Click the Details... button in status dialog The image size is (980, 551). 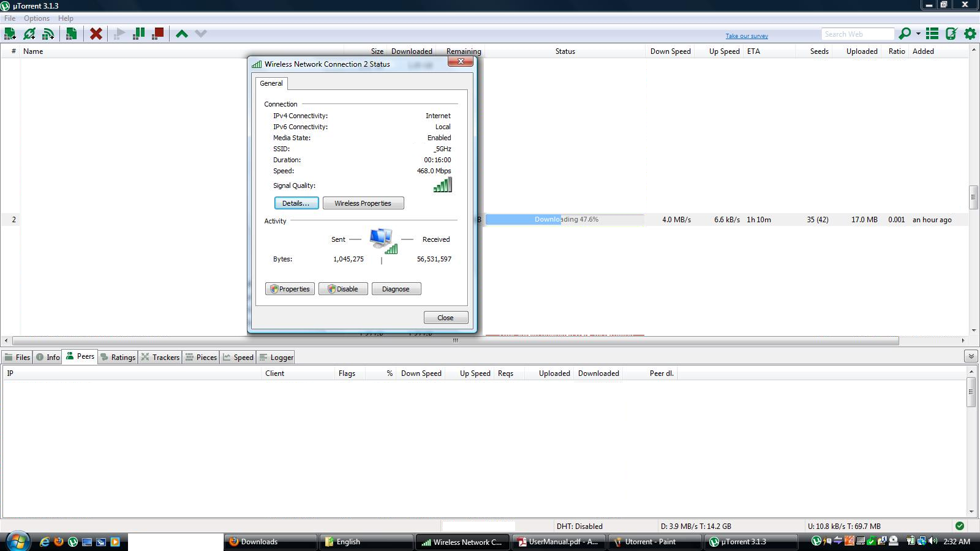pyautogui.click(x=296, y=203)
